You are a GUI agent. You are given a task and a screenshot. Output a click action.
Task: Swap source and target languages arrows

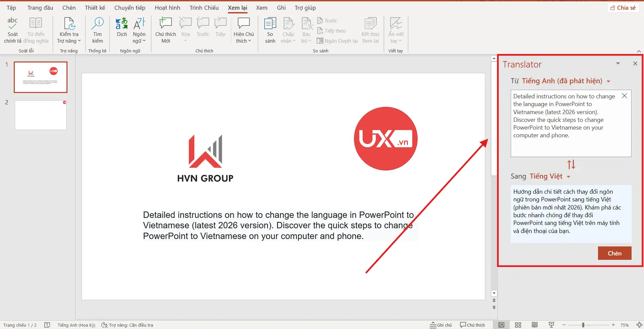click(x=571, y=164)
